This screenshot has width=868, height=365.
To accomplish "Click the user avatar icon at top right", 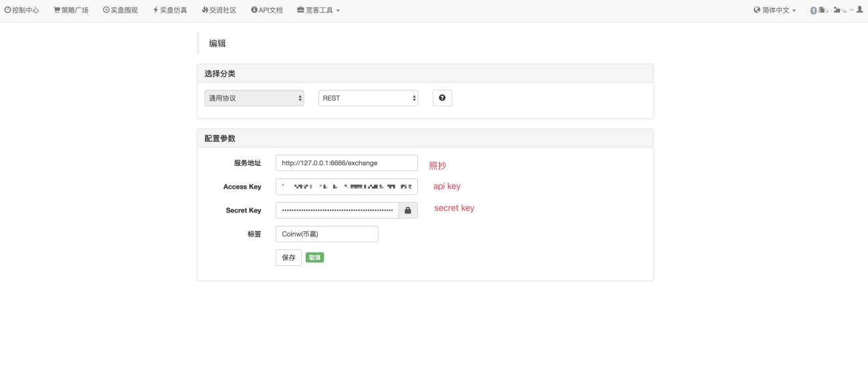I will tap(859, 10).
